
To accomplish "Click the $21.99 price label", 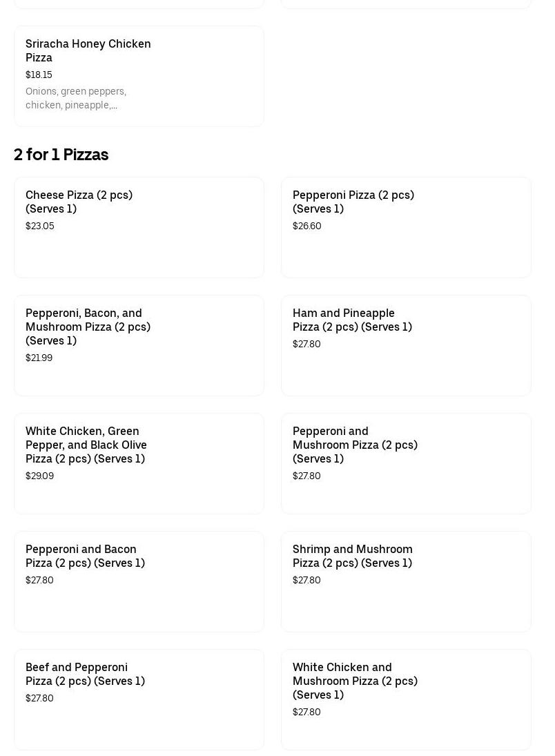I will 39,358.
